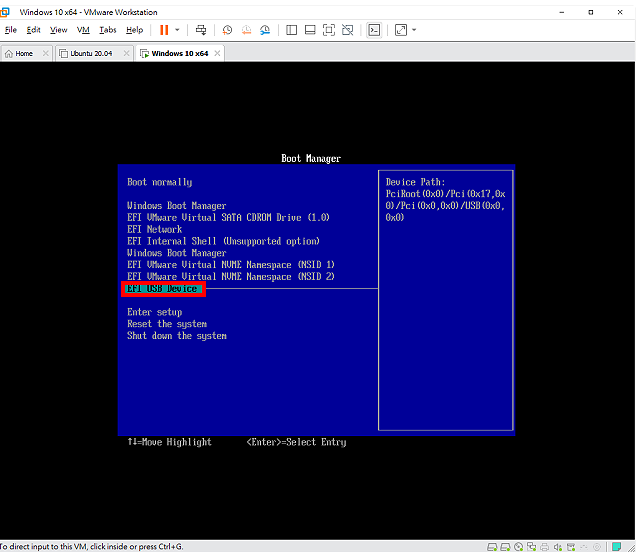Click the CD/DVD drive status icon
The height and width of the screenshot is (552, 637).
pos(519,547)
